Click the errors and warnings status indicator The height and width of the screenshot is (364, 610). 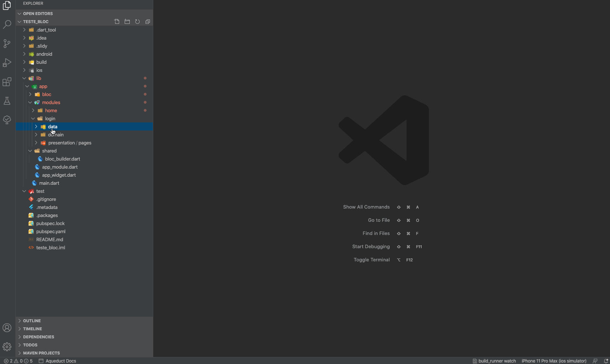[x=18, y=361]
